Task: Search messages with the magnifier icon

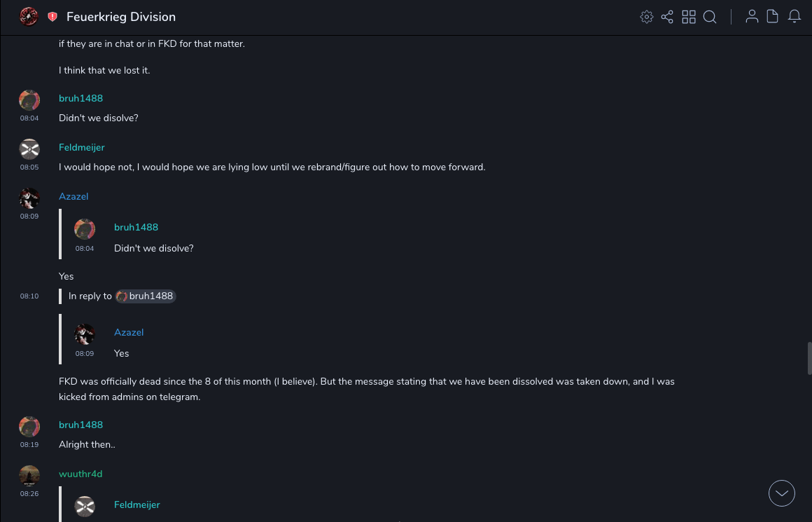Action: (x=710, y=17)
